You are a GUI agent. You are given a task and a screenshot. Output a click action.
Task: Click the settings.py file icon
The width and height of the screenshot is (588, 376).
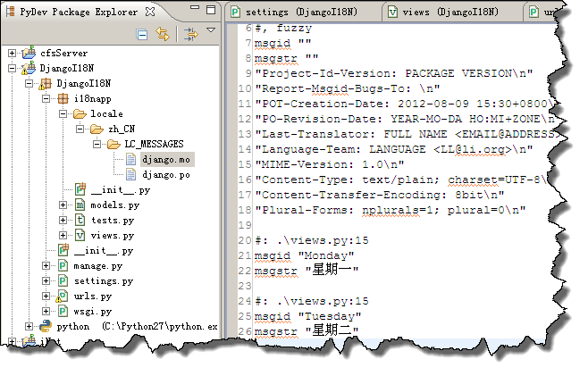pyautogui.click(x=63, y=280)
